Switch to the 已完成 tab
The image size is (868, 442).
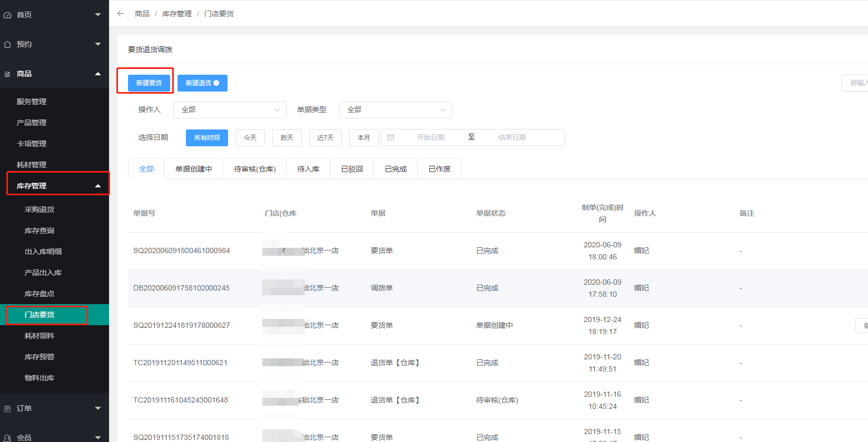[x=396, y=169]
